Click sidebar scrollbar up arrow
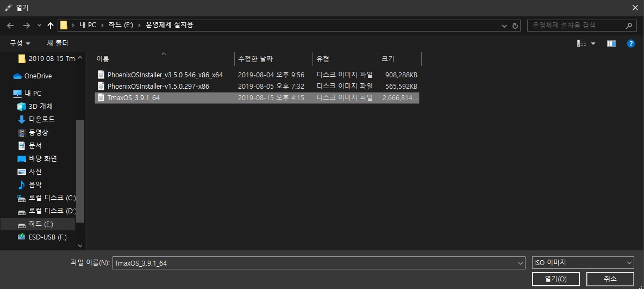Screen dimensions: 644x289 pos(80,58)
